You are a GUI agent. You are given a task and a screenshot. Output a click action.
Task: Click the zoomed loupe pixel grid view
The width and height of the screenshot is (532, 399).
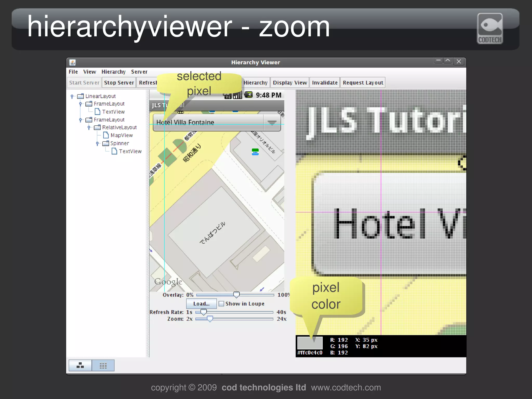click(381, 212)
